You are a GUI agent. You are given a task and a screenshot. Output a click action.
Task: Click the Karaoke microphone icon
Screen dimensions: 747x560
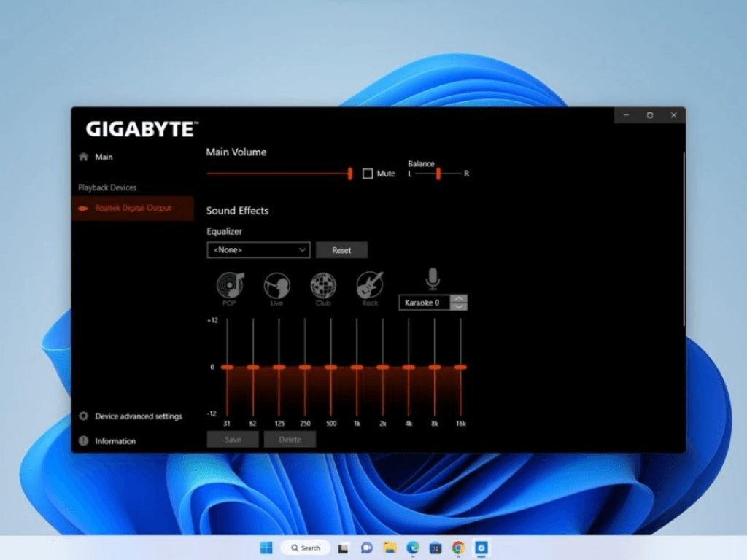point(432,278)
